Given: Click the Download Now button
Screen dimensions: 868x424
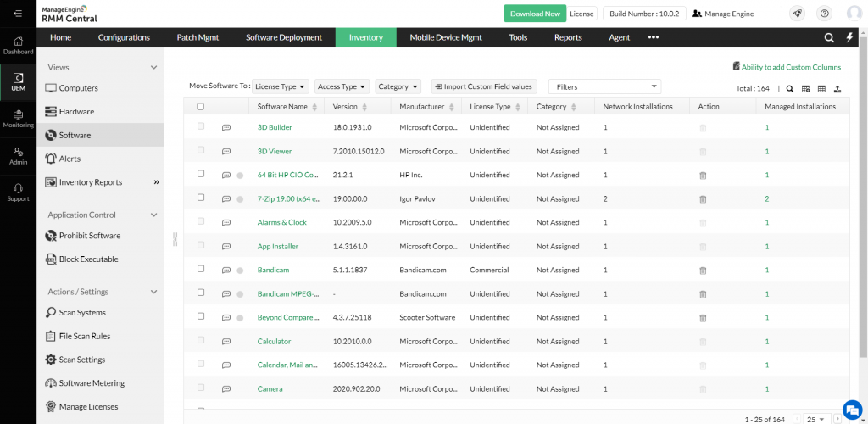Looking at the screenshot, I should click(x=535, y=14).
